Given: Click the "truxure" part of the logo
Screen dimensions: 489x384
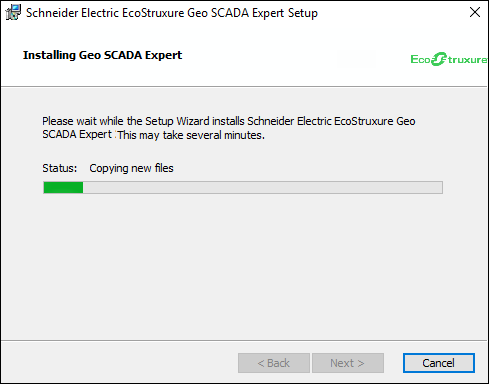Looking at the screenshot, I should (467, 60).
